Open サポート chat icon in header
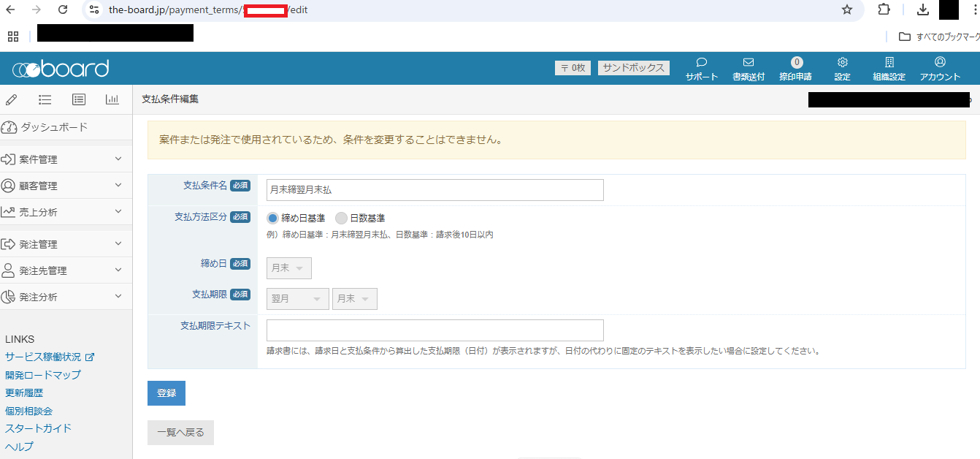 [701, 63]
